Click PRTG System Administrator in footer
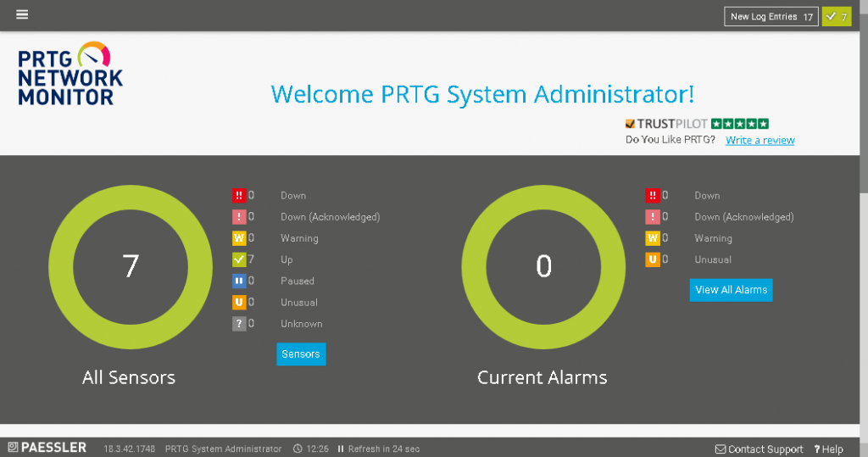The height and width of the screenshot is (457, 868). [224, 449]
